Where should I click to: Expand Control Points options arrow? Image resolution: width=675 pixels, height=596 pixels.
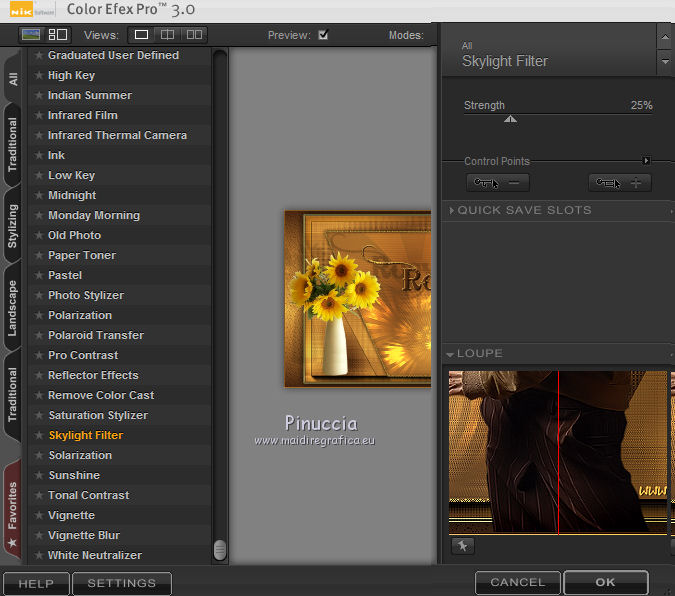coord(646,161)
